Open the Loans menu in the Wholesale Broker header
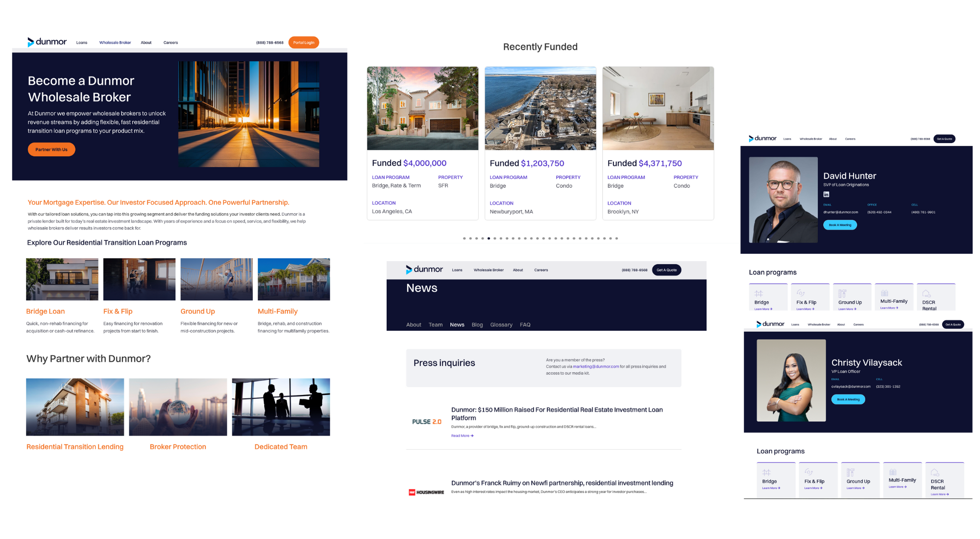This screenshot has height=539, width=980. (81, 43)
